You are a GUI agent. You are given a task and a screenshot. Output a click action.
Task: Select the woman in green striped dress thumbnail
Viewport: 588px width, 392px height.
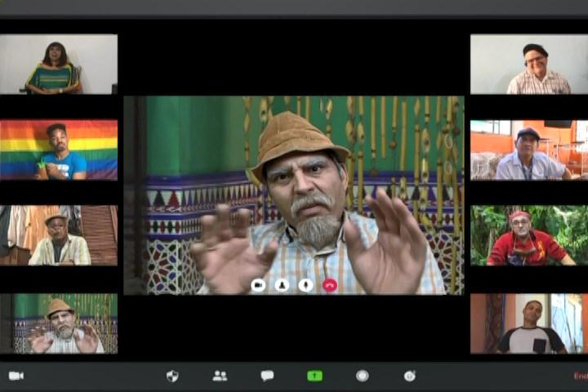click(x=59, y=65)
